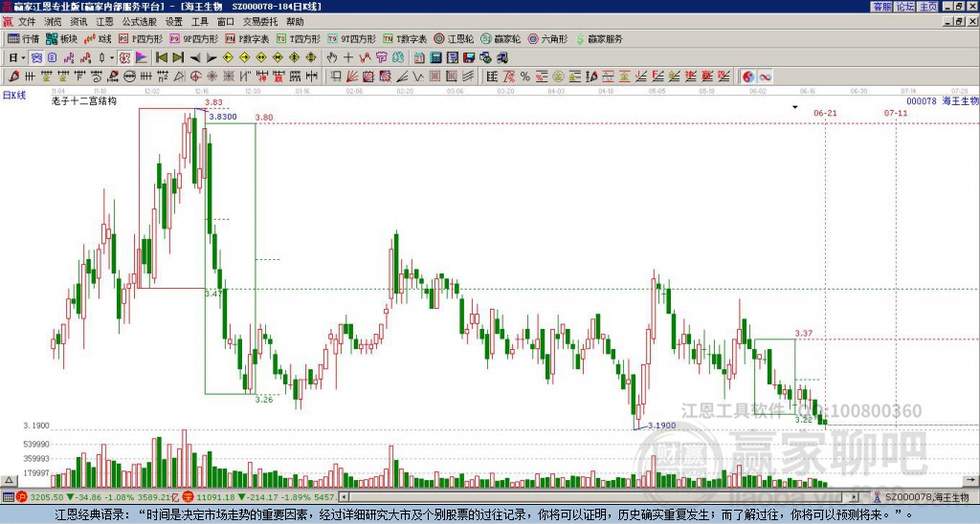Restore the inner document window
Image resolution: width=980 pixels, height=524 pixels.
[959, 22]
